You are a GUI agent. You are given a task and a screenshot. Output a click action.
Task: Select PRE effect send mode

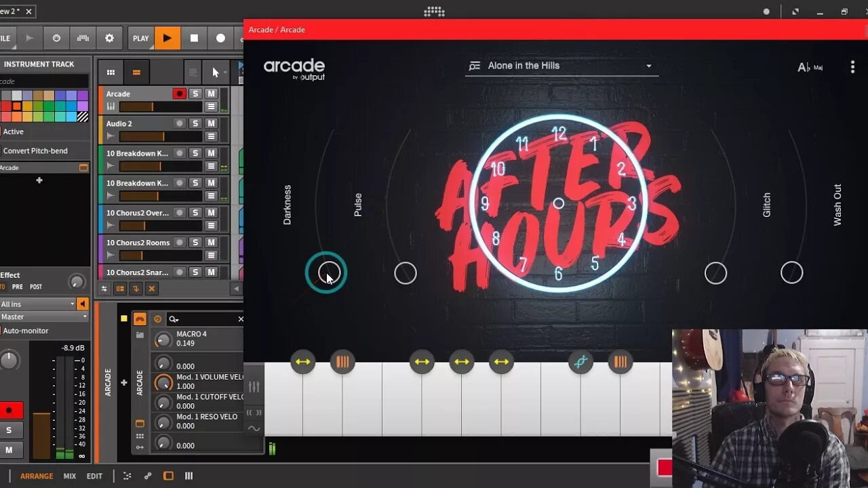click(18, 287)
